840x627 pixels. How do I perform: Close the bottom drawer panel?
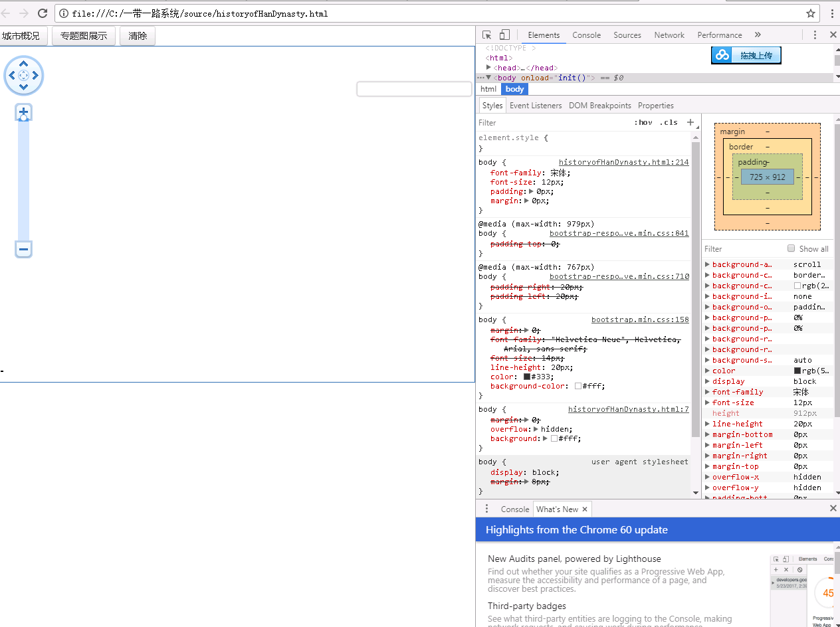833,509
